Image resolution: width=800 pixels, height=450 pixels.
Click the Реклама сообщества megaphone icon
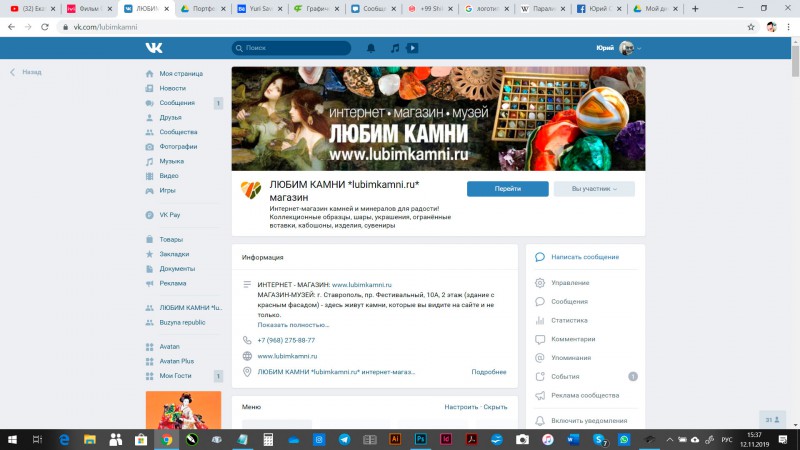[540, 395]
